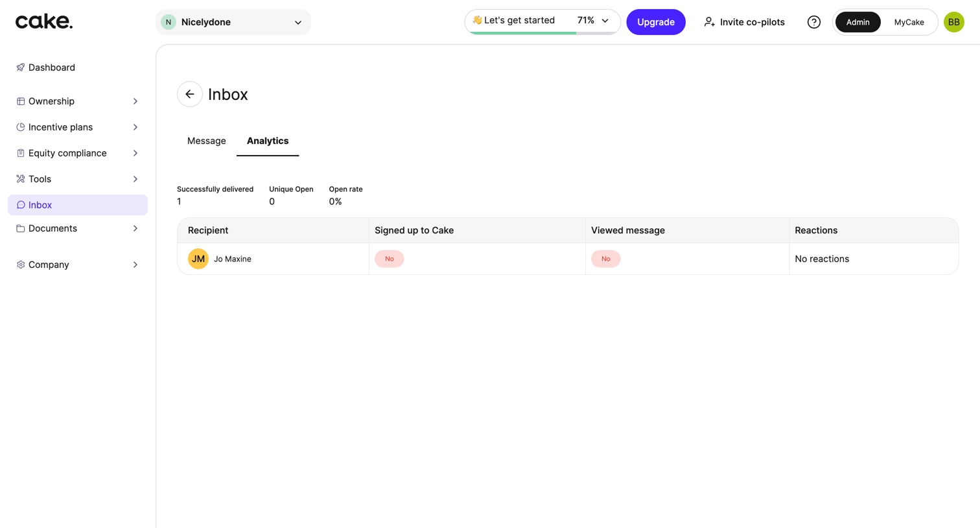Viewport: 980px width, 528px height.
Task: Expand the Documents chevron
Action: 135,228
